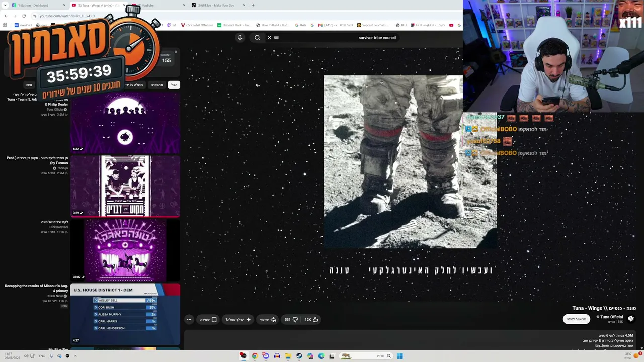Open the Share dialog for the video
Viewport: 644px width, 362px height.
pos(268,319)
